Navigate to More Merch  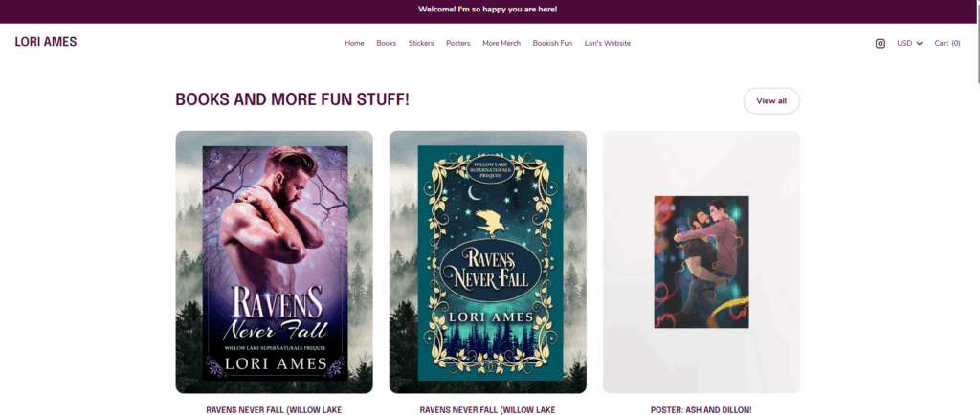coord(501,43)
